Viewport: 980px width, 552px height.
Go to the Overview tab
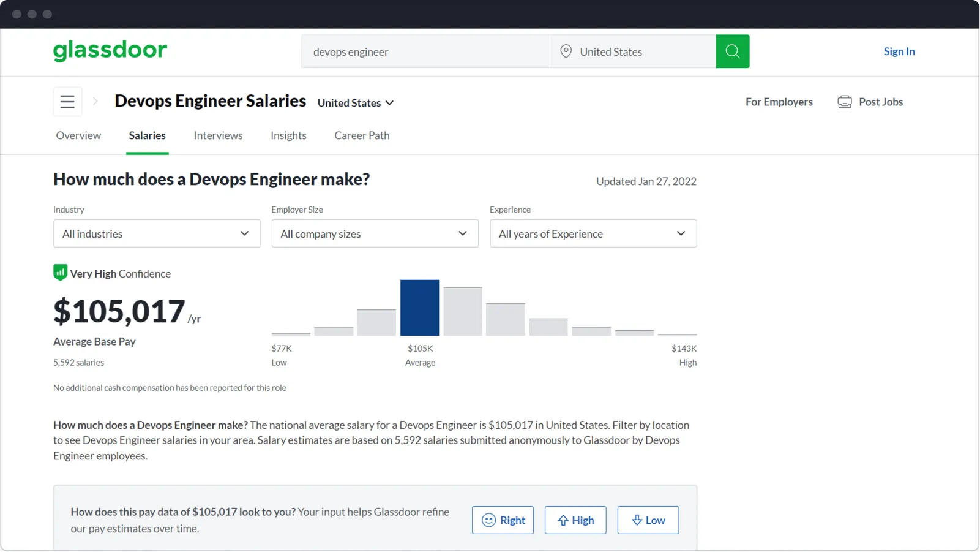[x=78, y=135]
